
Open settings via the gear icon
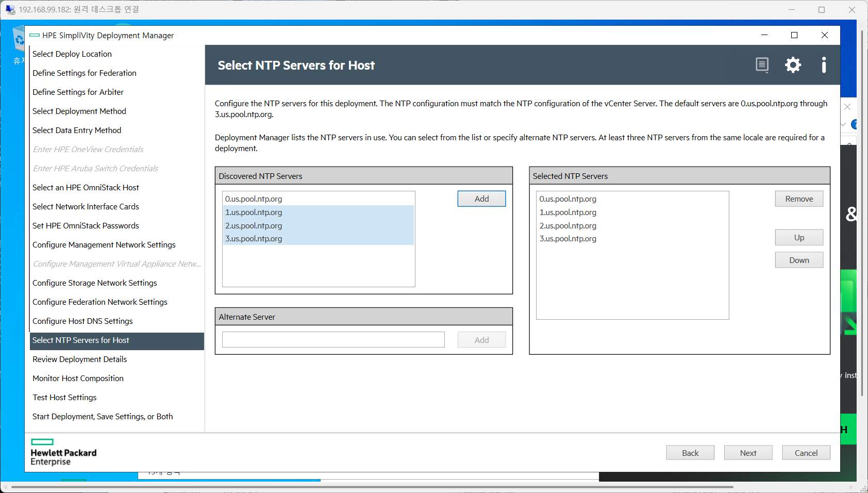793,65
